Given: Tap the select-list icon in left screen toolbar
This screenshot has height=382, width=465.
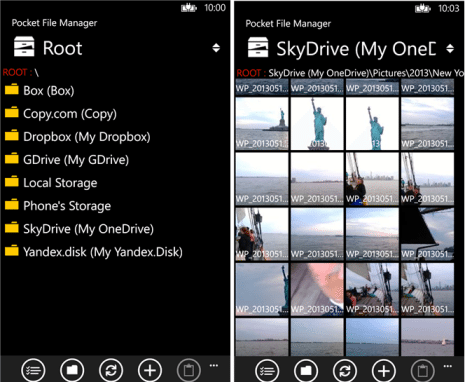Looking at the screenshot, I should pyautogui.click(x=33, y=370).
